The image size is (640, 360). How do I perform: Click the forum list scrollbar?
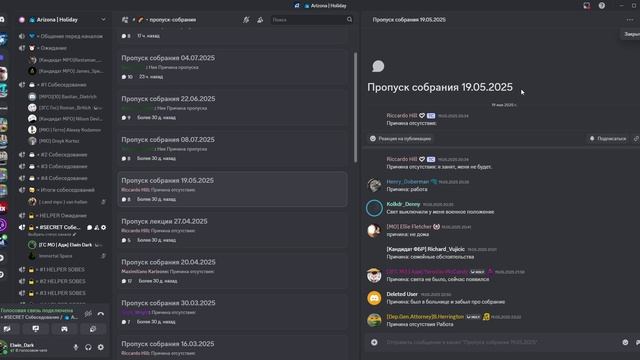356,107
